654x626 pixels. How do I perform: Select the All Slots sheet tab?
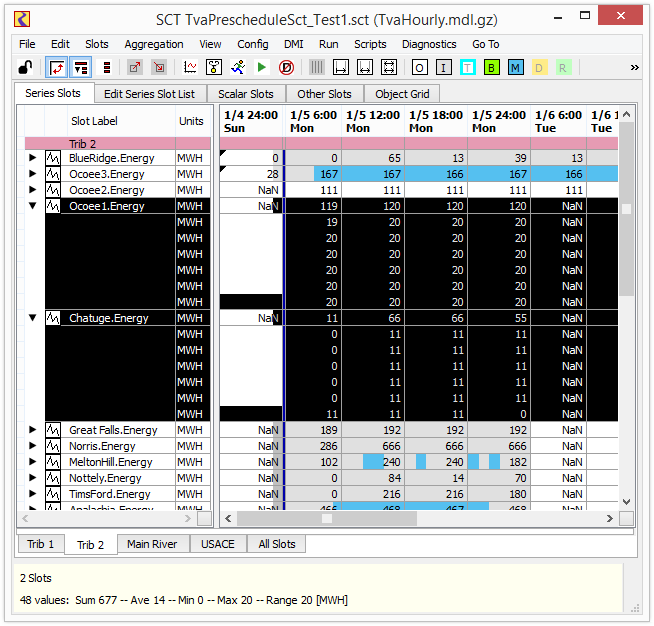(277, 544)
